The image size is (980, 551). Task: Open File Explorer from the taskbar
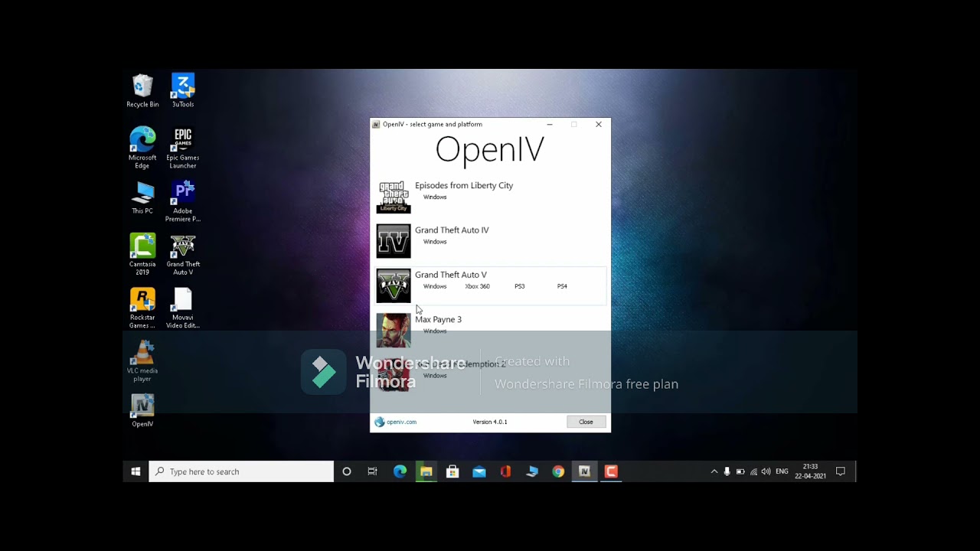pos(426,471)
